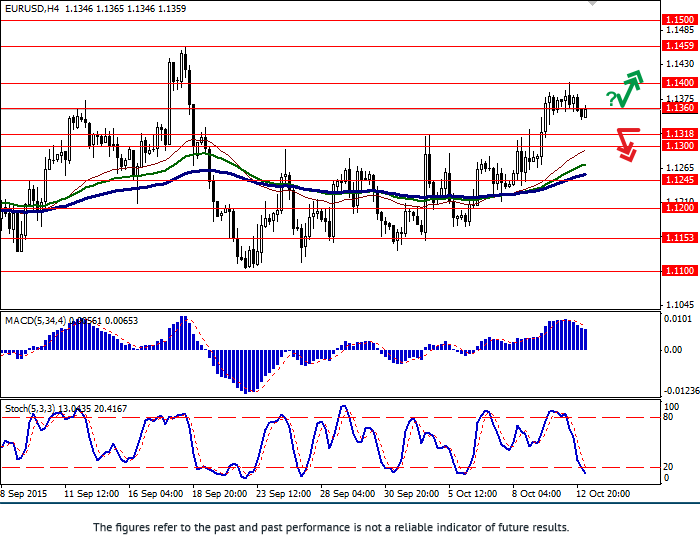Click the 11 Sep 12:00 date label
700x552 pixels.
tap(92, 494)
